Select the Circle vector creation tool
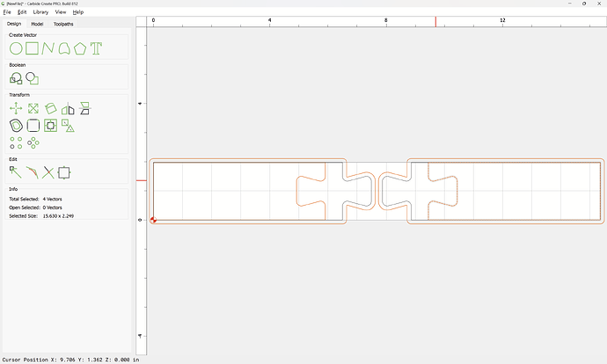 tap(16, 48)
